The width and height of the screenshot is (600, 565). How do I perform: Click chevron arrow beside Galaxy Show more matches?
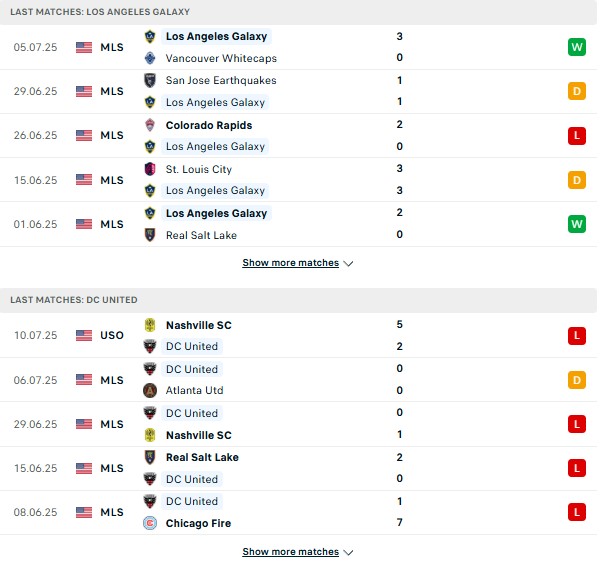click(x=348, y=264)
